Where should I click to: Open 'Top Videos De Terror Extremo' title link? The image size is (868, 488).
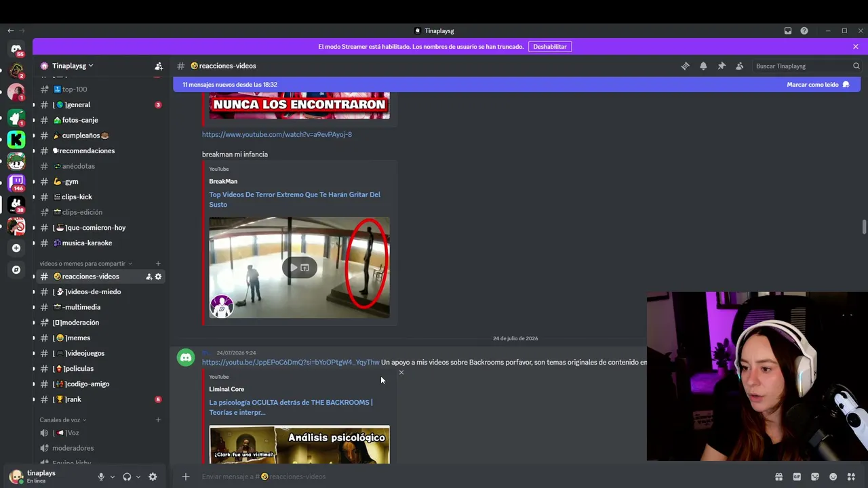click(294, 199)
